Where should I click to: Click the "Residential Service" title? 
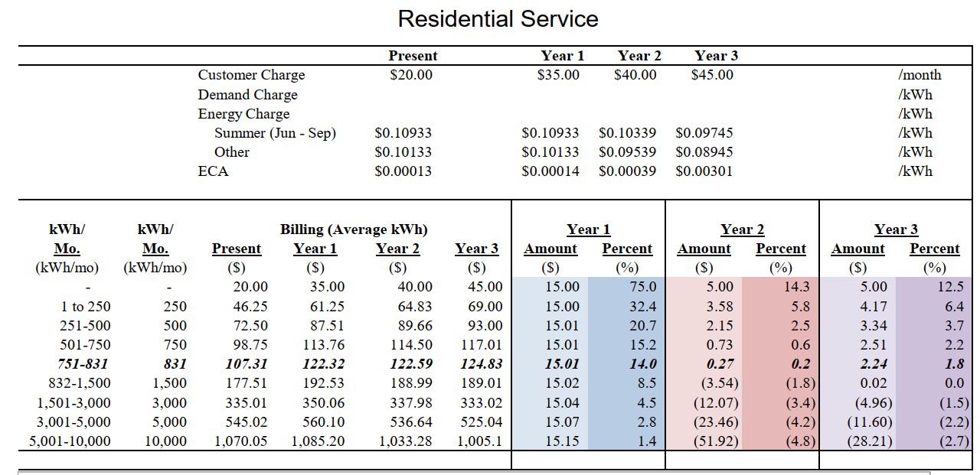click(x=496, y=18)
